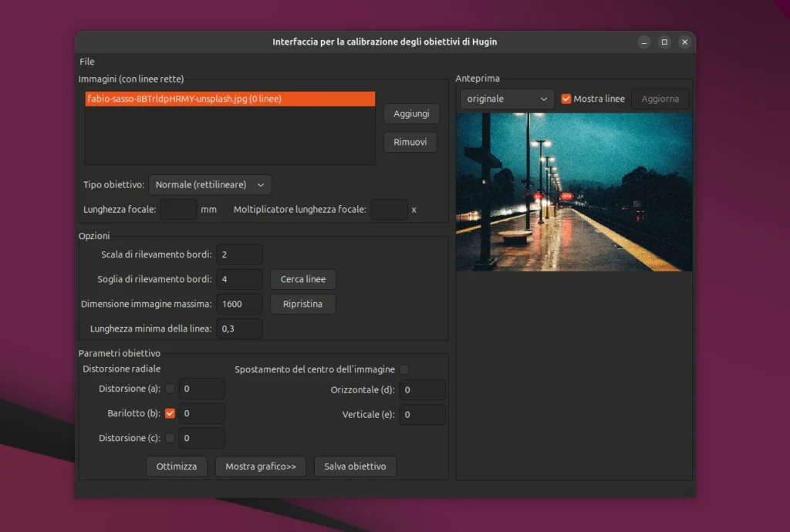Screen dimensions: 790x532
Task: Open the Tipo obiettivo dropdown
Action: point(209,184)
